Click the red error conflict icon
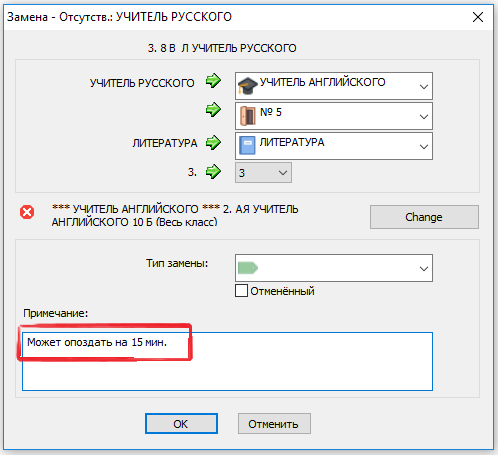The height and width of the screenshot is (455, 498). (x=27, y=212)
